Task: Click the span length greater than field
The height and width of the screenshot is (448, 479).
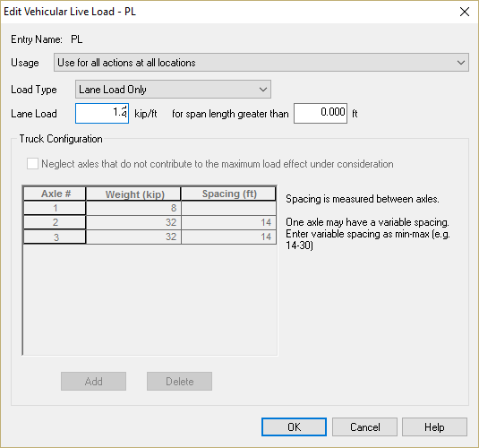Action: click(321, 113)
